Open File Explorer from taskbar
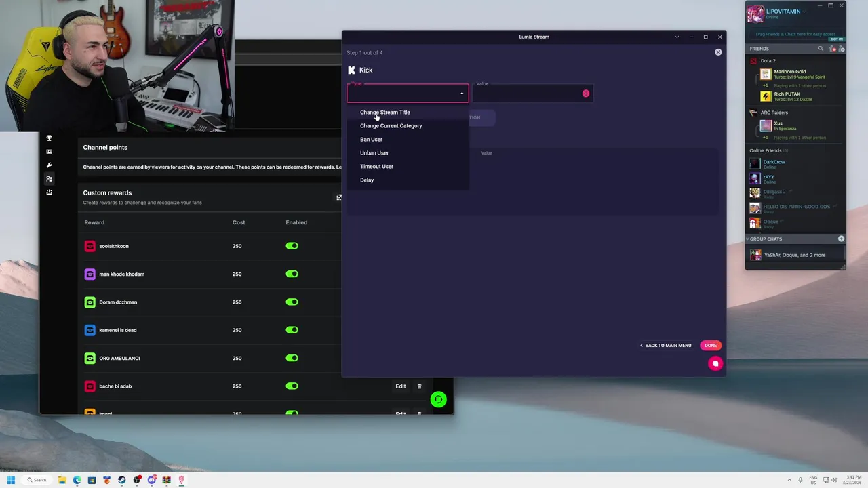The width and height of the screenshot is (868, 488). click(62, 480)
